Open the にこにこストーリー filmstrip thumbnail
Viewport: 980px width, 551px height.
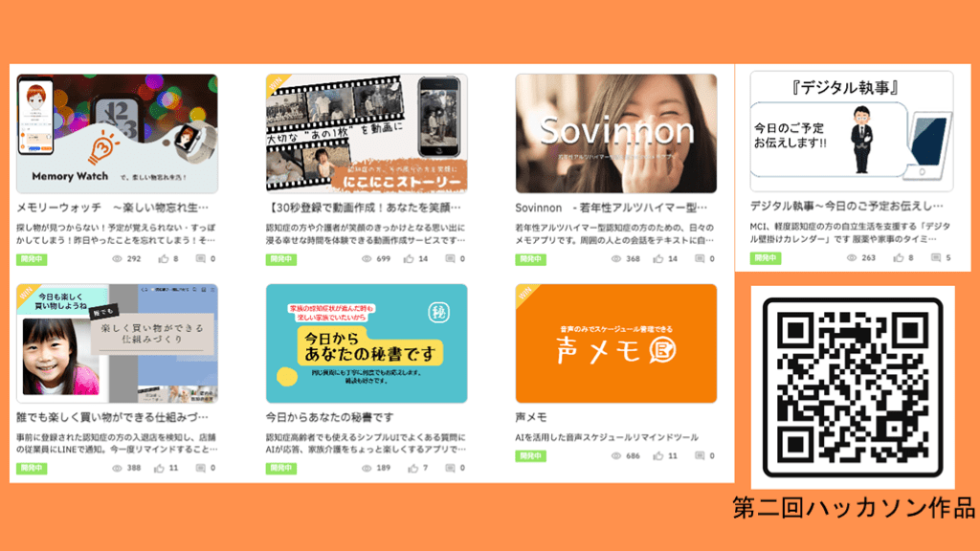367,134
